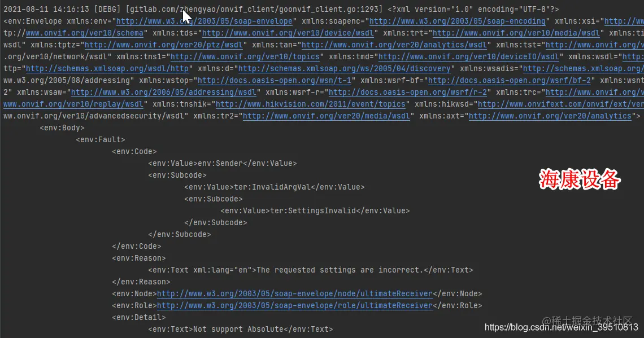
Task: Click the [DEBG] log level tag
Action: click(x=107, y=10)
